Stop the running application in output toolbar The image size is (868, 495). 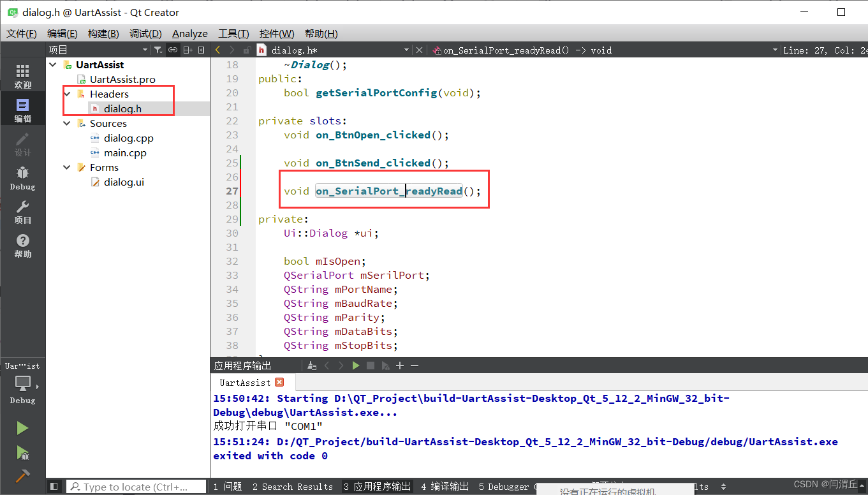click(371, 366)
